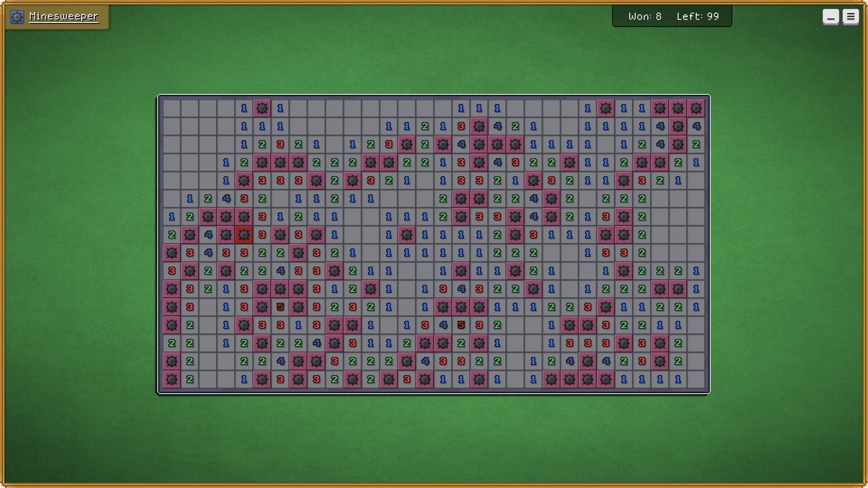Image resolution: width=868 pixels, height=488 pixels.
Task: Minimize the game with the underscore button
Action: 830,17
